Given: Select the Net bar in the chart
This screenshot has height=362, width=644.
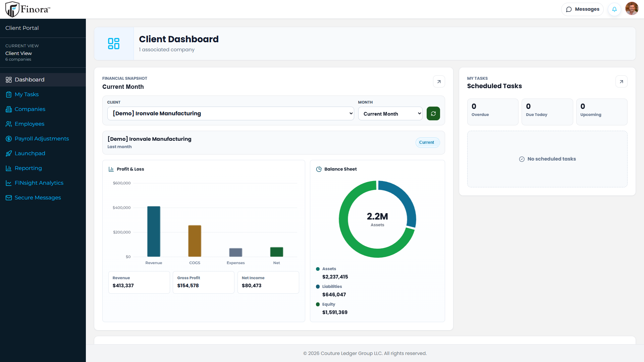Looking at the screenshot, I should coord(276,252).
